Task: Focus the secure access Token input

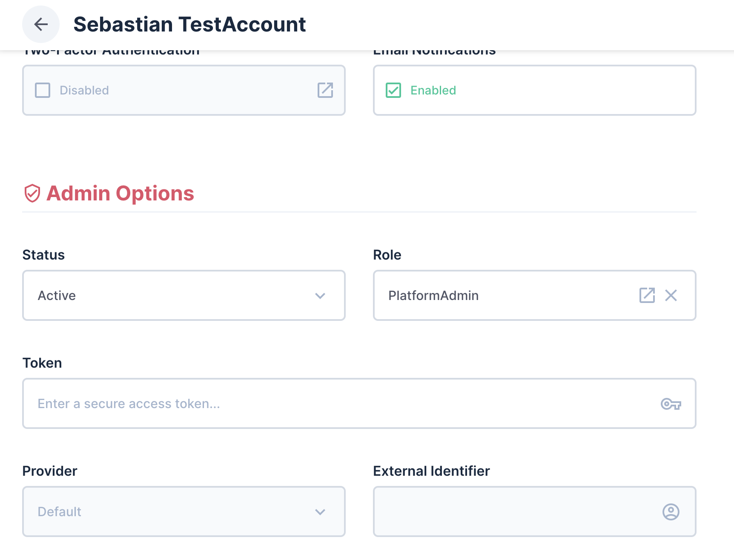Action: pyautogui.click(x=359, y=403)
